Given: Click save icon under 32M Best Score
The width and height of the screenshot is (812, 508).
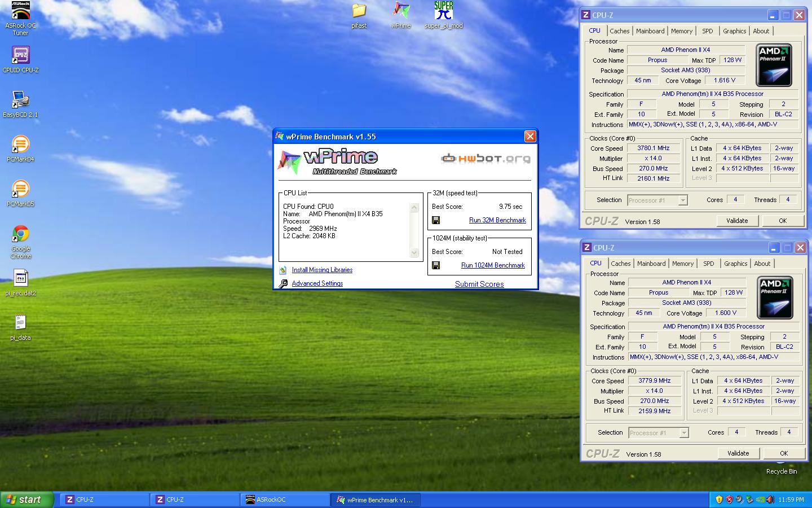Looking at the screenshot, I should tap(436, 220).
